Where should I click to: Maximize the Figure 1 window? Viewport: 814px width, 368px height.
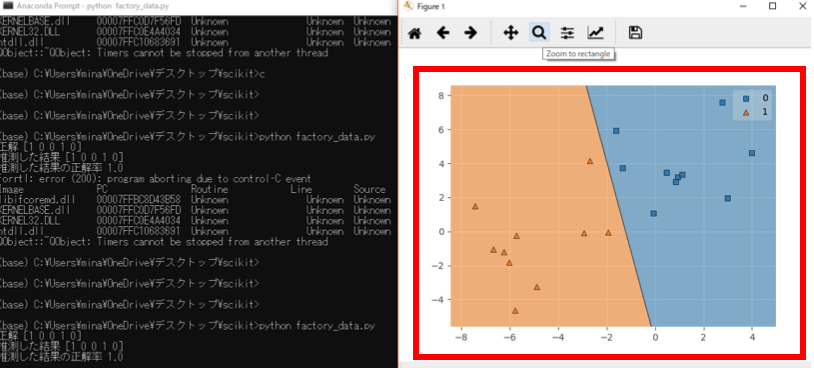pyautogui.click(x=772, y=6)
